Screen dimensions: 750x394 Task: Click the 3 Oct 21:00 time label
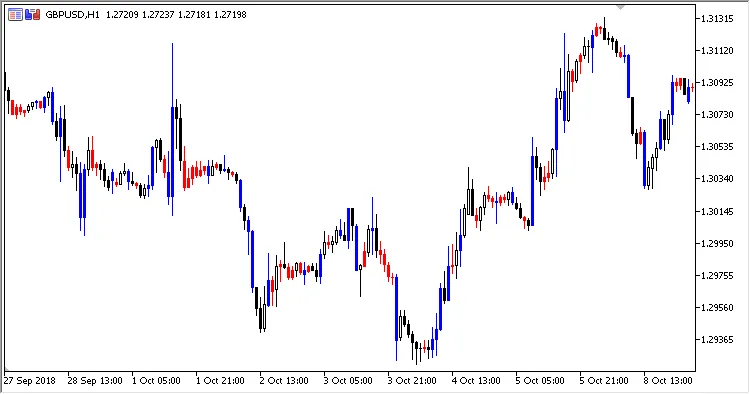(x=412, y=381)
